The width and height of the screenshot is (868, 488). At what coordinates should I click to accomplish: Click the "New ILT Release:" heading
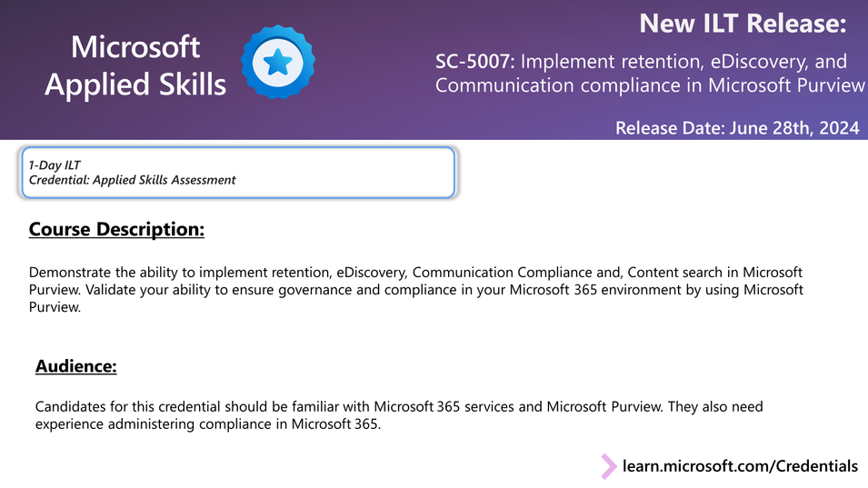(743, 24)
